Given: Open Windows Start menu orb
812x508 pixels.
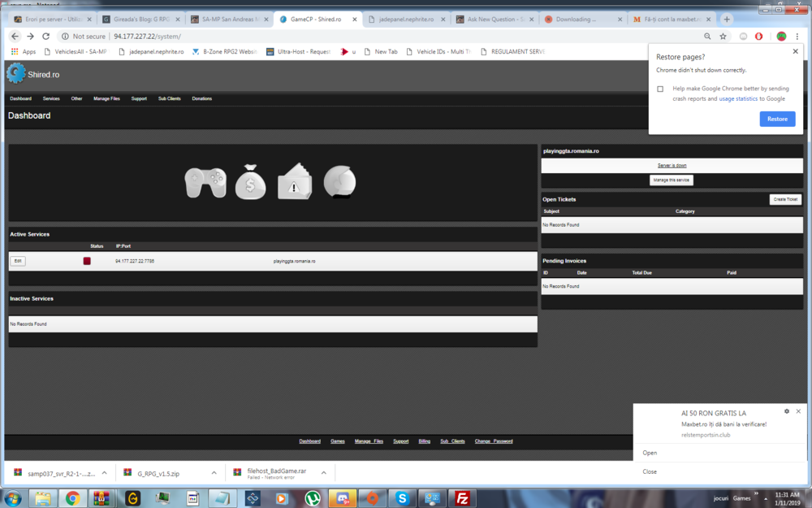Looking at the screenshot, I should (13, 499).
